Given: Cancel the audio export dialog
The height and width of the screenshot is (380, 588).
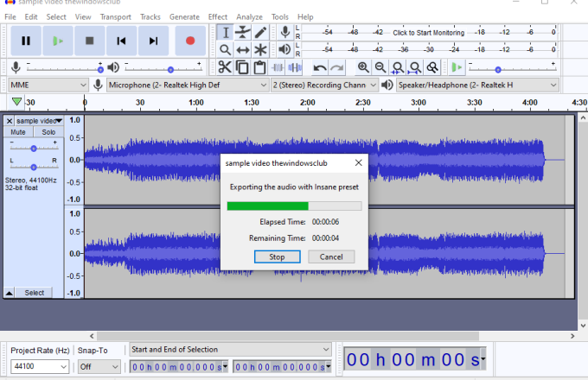Looking at the screenshot, I should tap(331, 256).
